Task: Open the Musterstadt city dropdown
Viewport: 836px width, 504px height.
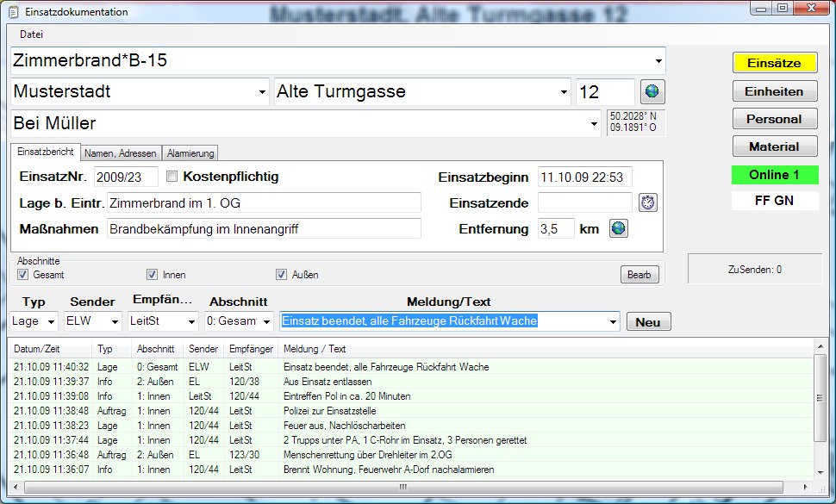Action: [x=262, y=92]
